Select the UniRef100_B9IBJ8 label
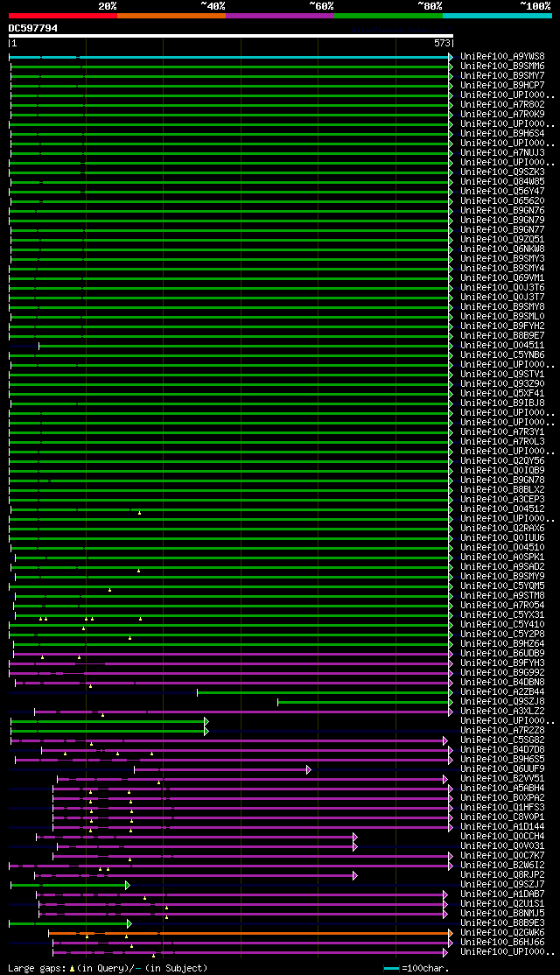The width and height of the screenshot is (560, 975). (502, 403)
